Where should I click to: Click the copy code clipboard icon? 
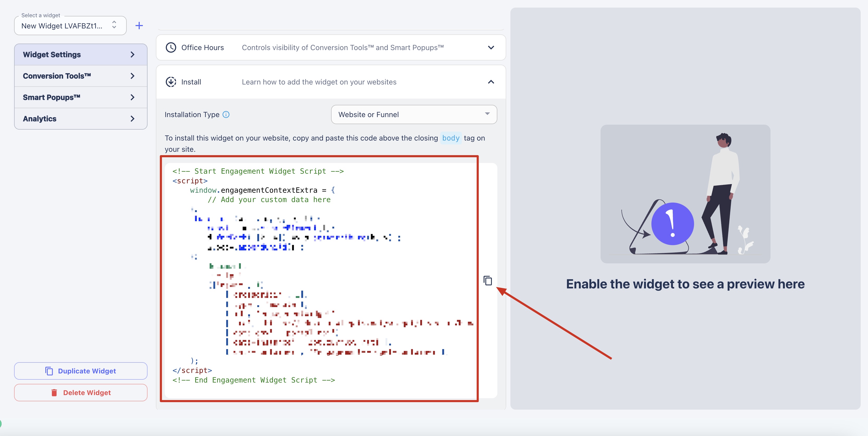pyautogui.click(x=488, y=281)
